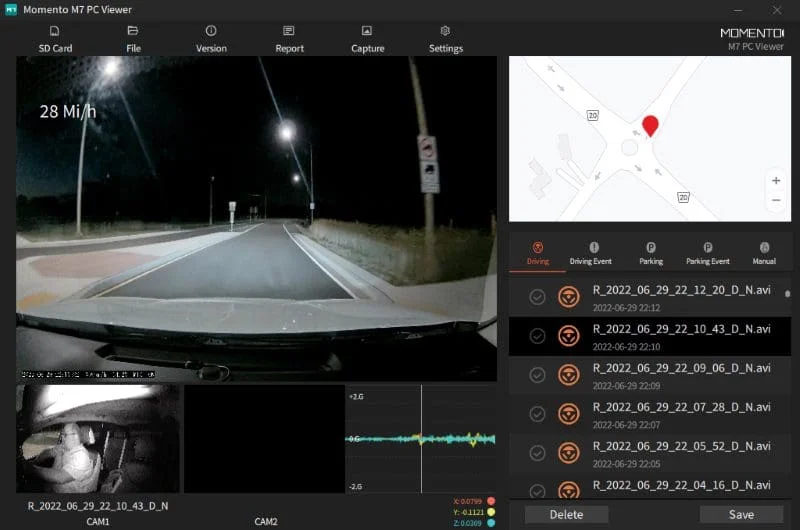Switch to the Driving tab

tap(538, 254)
